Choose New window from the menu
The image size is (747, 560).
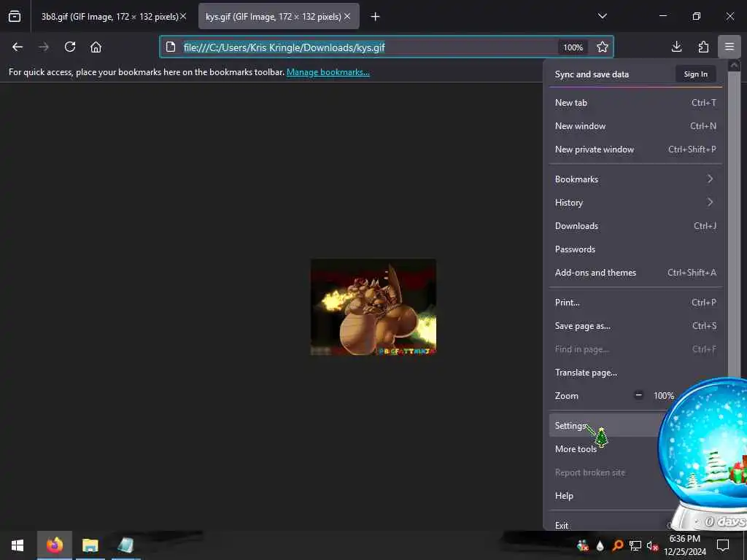point(635,125)
